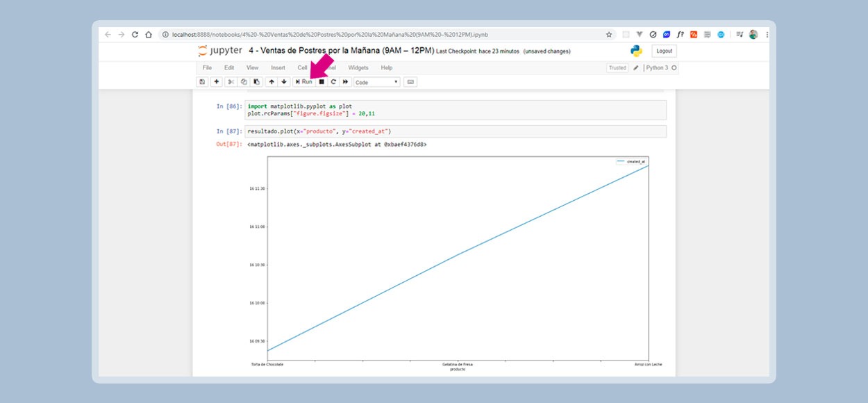
Task: Click the 'producto' x-axis title
Action: (458, 369)
